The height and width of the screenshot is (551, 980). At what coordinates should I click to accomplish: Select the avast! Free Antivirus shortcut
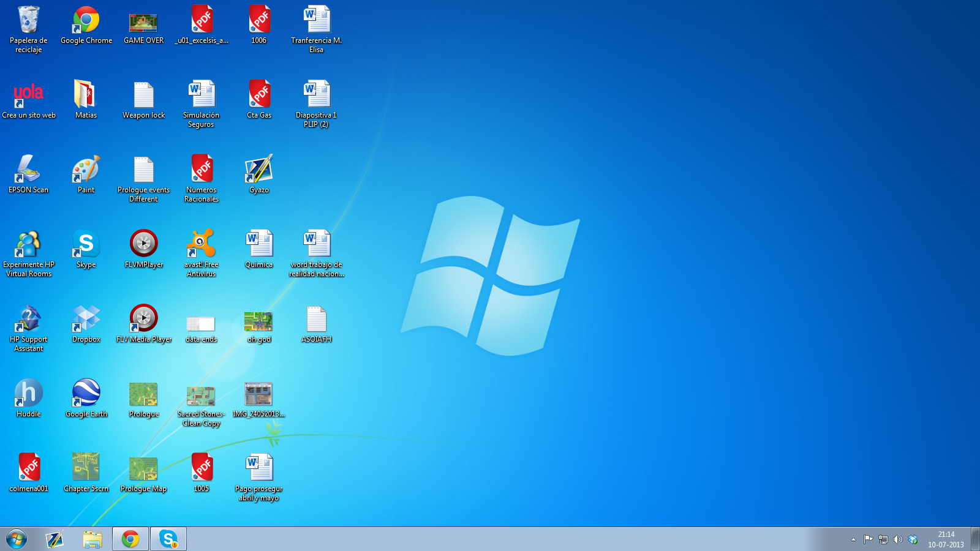(202, 253)
